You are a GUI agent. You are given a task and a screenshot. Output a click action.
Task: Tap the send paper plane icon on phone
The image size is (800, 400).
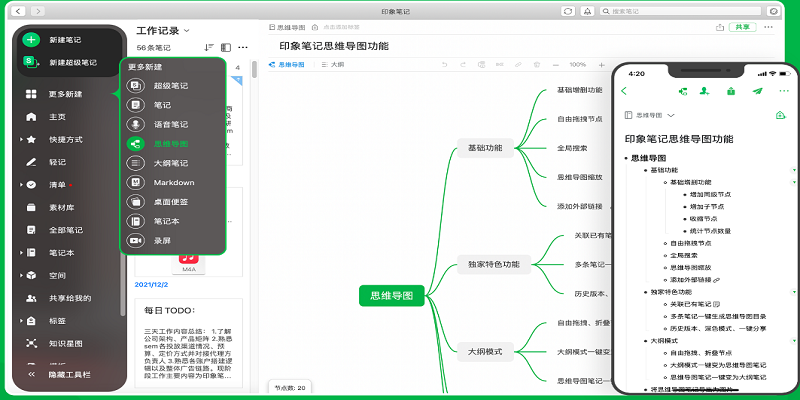click(x=757, y=91)
